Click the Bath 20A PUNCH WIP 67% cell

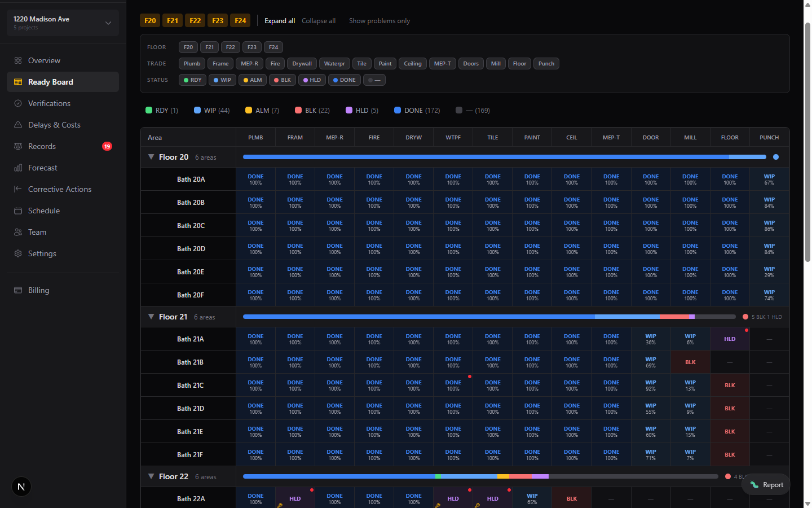[769, 179]
